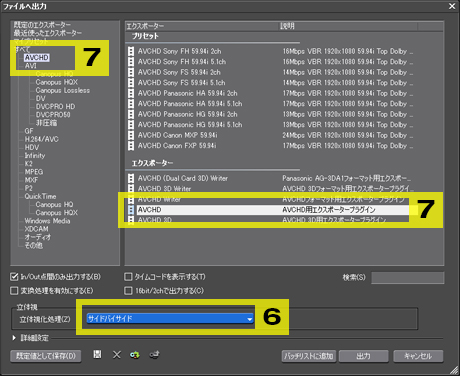This screenshot has height=376, width=460.
Task: Select DVCPRO50 in the tree
Action: [x=53, y=115]
